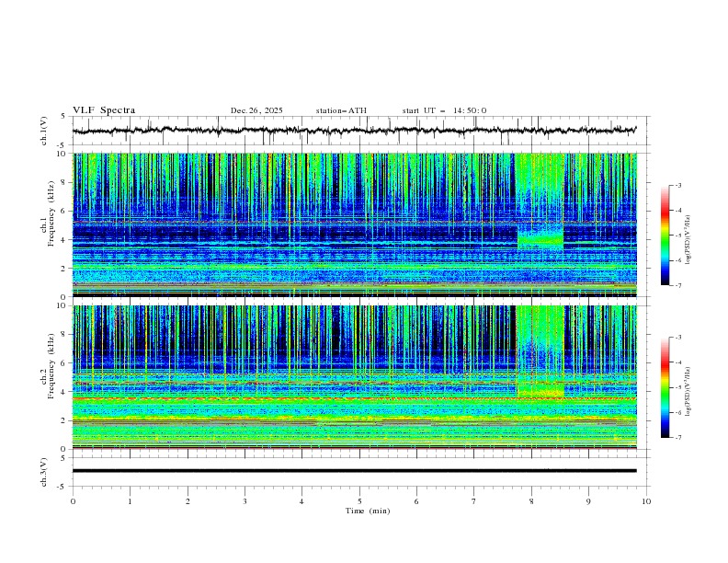Click the ch.1(V) axis label

[x=45, y=131]
